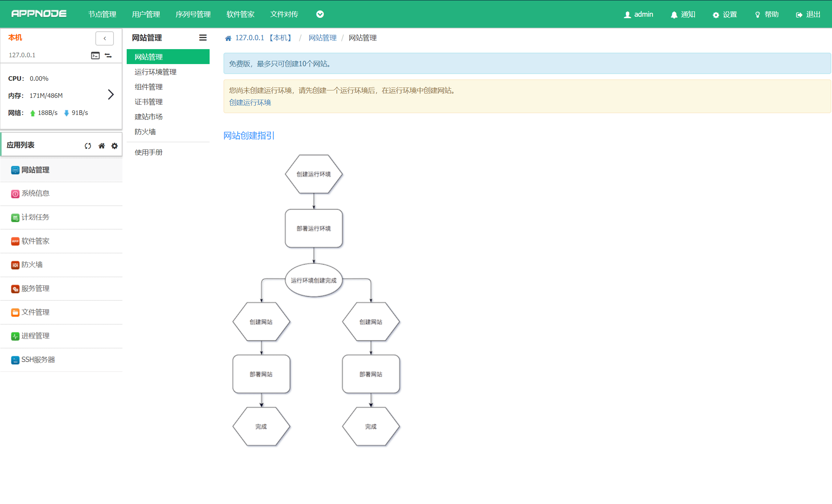Image resolution: width=832 pixels, height=504 pixels.
Task: Select 文件管理 in the app list
Action: coord(62,312)
